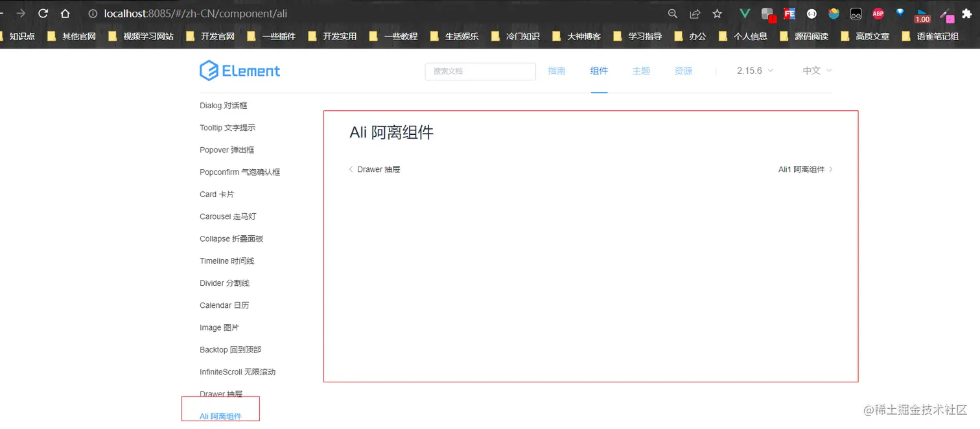The width and height of the screenshot is (980, 429).
Task: Switch to the 主题 nav tab
Action: [641, 71]
